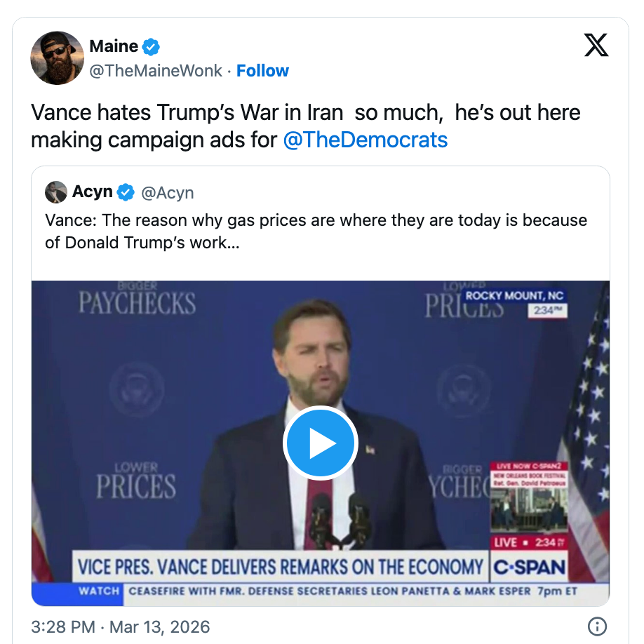Click Maine's profile avatar photo
The width and height of the screenshot is (644, 644).
[57, 58]
